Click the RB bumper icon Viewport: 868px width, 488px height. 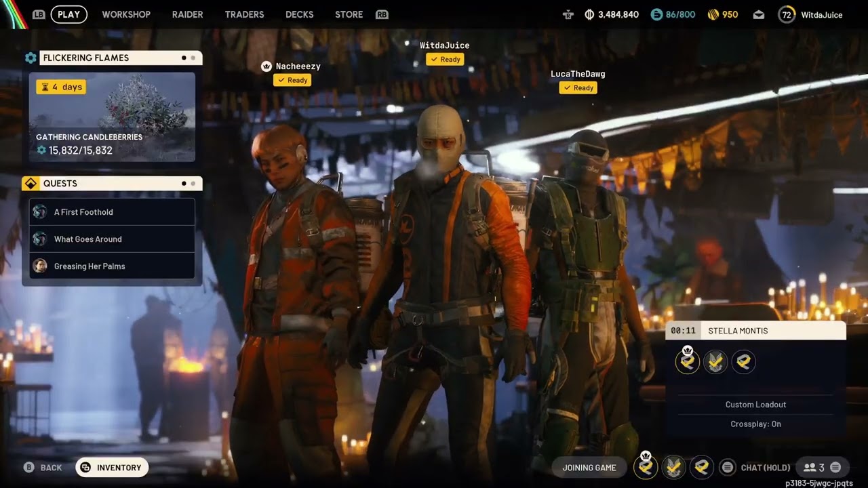pos(382,14)
